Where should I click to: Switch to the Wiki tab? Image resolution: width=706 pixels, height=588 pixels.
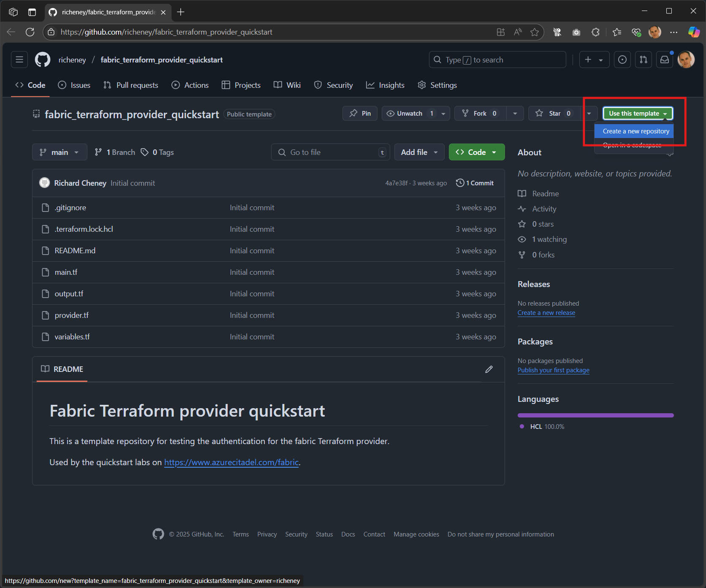(287, 85)
